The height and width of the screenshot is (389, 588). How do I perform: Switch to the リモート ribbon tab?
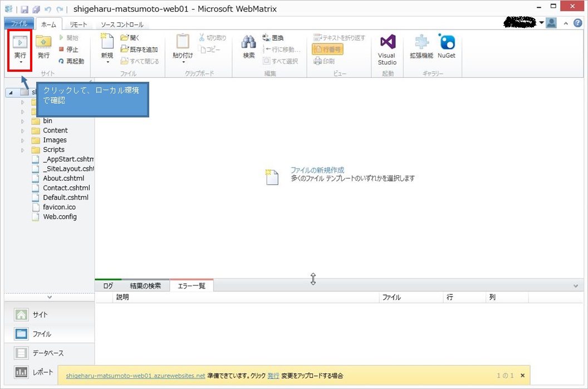click(79, 24)
